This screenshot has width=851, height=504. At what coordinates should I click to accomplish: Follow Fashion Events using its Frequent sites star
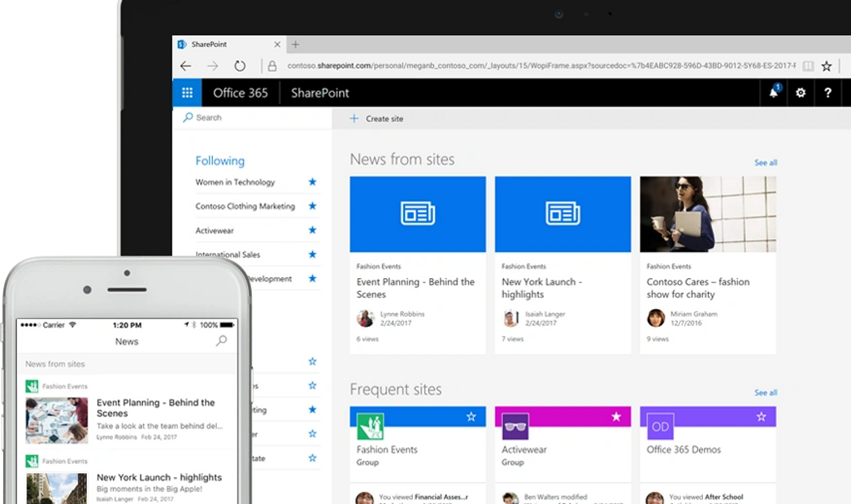pyautogui.click(x=471, y=417)
